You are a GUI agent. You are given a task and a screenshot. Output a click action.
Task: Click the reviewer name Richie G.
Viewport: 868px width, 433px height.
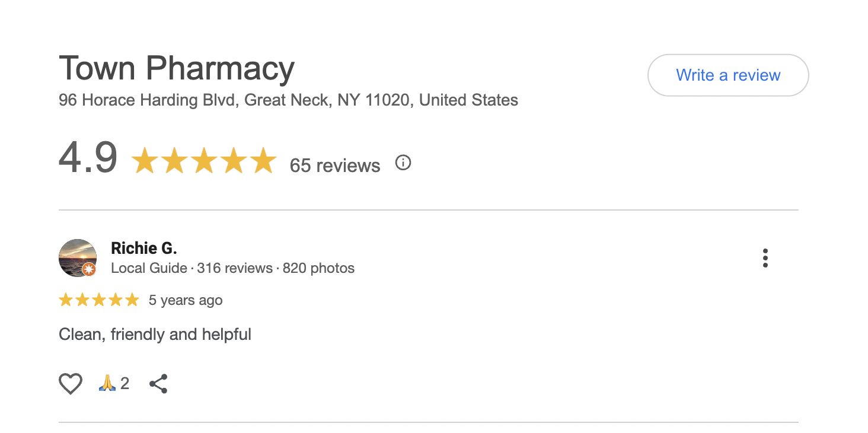point(144,248)
